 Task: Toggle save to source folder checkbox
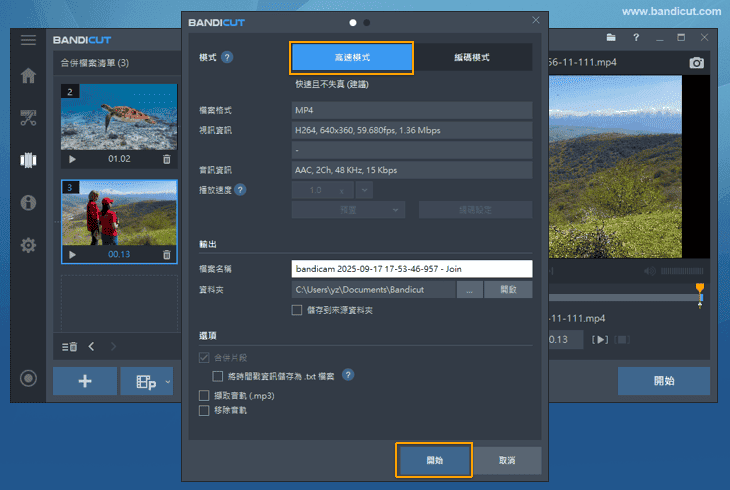pos(297,310)
